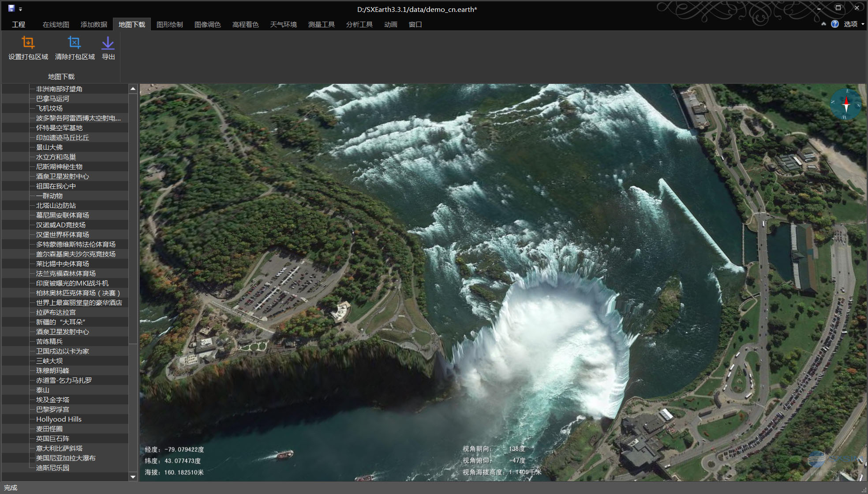This screenshot has width=868, height=494.
Task: Open the quick access dropdown arrow
Action: (20, 9)
